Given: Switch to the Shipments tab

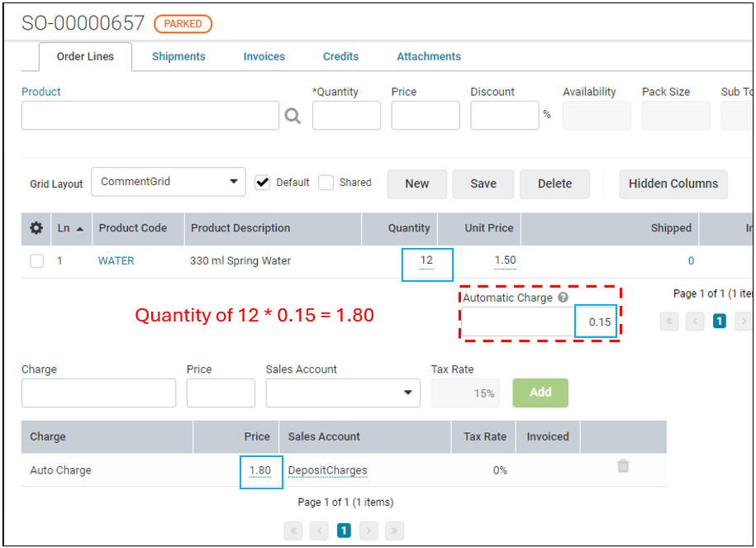Looking at the screenshot, I should click(178, 56).
